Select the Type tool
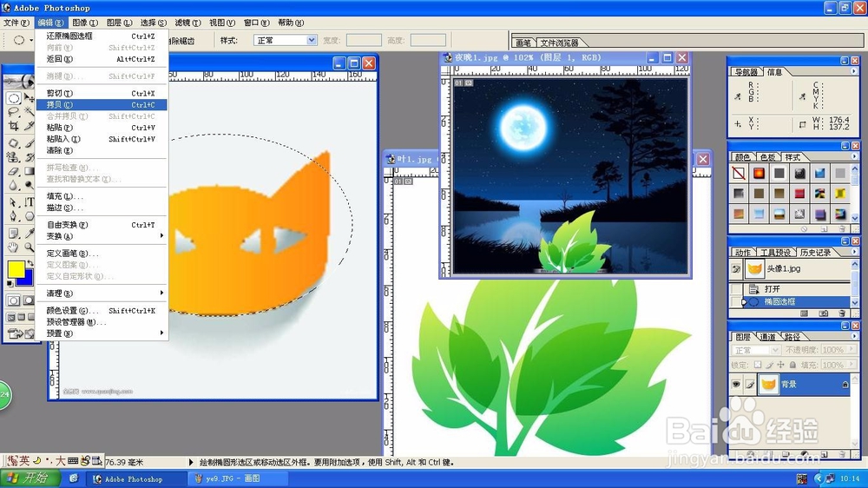 (30, 202)
